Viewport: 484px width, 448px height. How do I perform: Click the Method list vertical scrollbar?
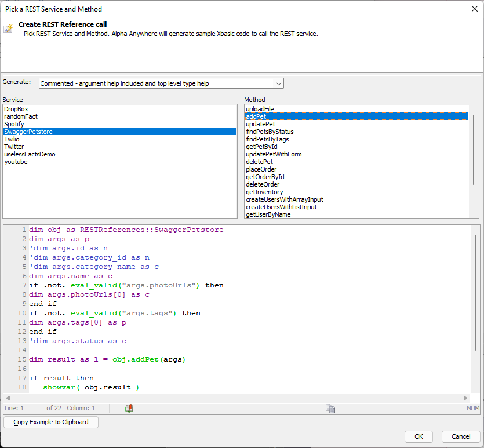click(x=474, y=150)
